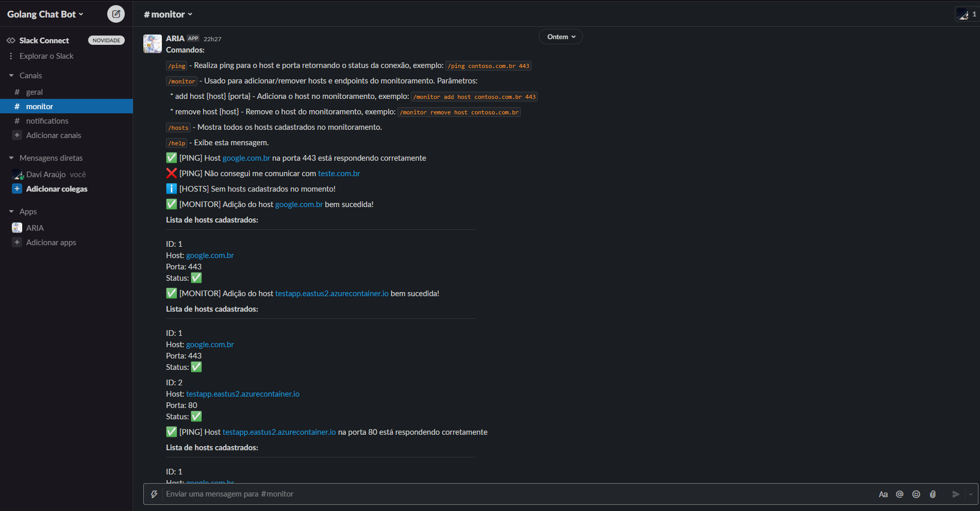The height and width of the screenshot is (511, 980).
Task: Switch to the #geral channel
Action: (x=35, y=92)
